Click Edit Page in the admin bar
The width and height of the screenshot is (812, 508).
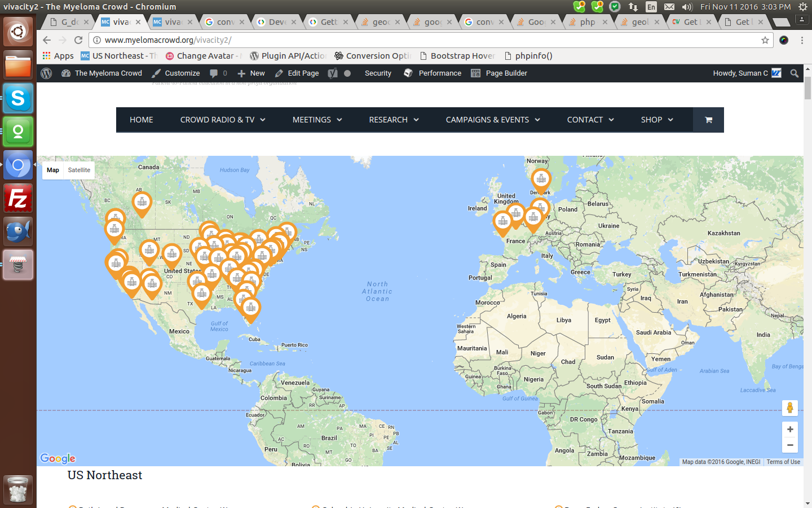coord(297,73)
